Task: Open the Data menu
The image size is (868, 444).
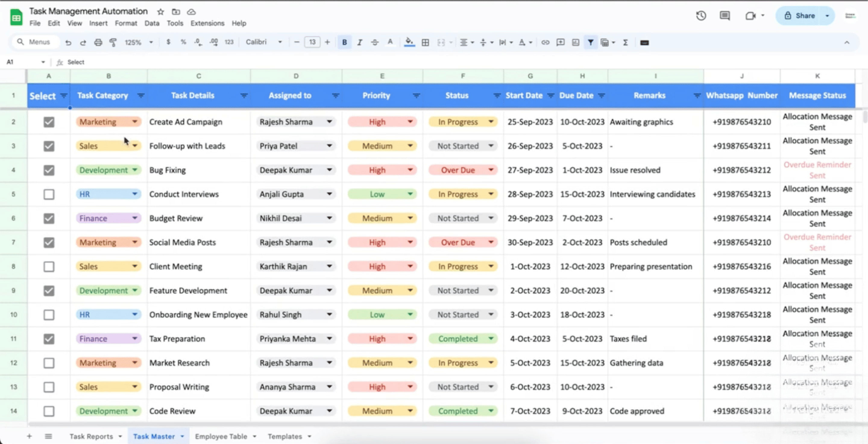Action: 152,23
